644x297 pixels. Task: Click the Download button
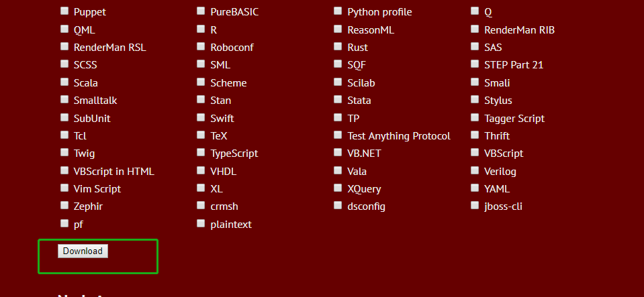coord(83,251)
